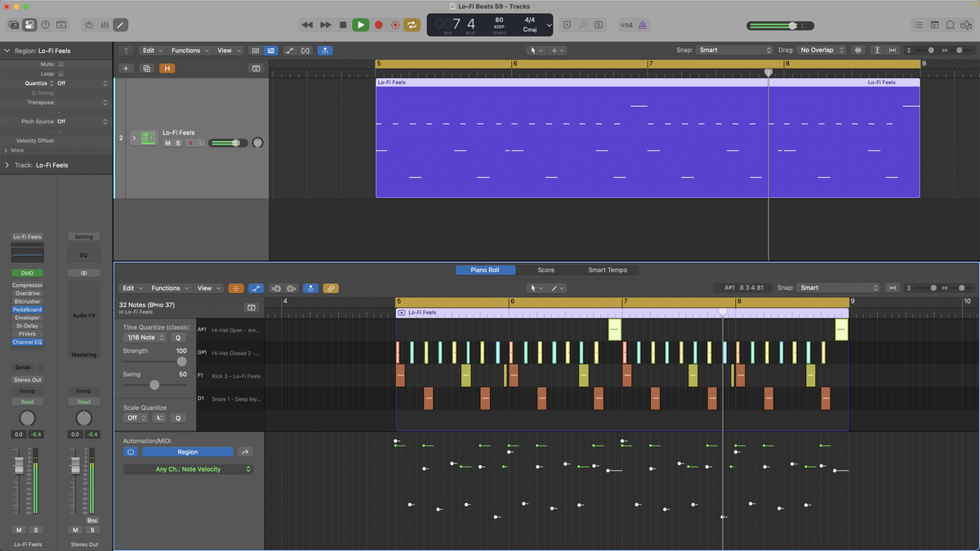Adjust the Swing slider in Piano Roll
The height and width of the screenshot is (551, 980).
click(x=154, y=384)
